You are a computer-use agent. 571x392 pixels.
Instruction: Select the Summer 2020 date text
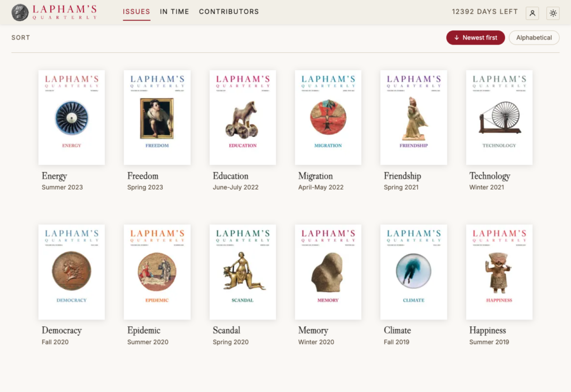pos(148,342)
